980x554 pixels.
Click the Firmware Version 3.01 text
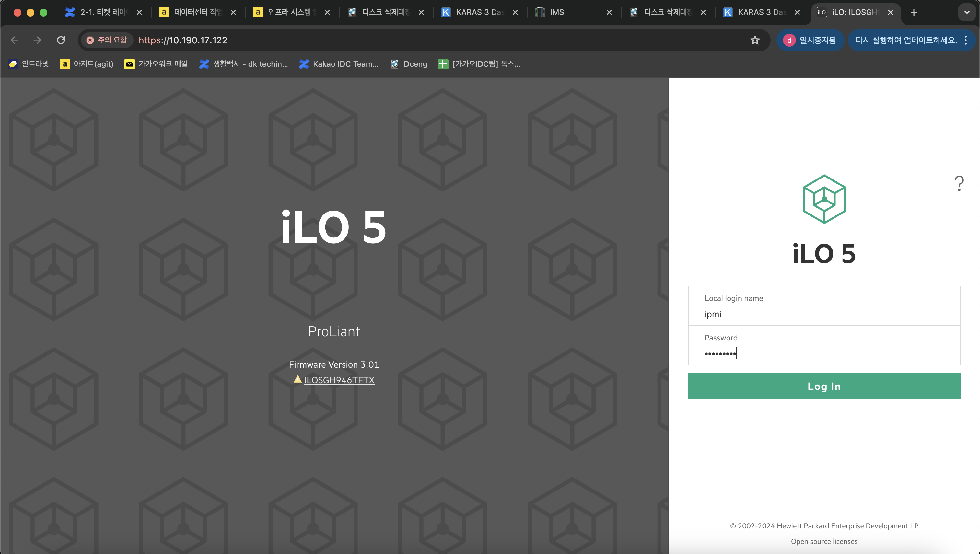[x=334, y=364]
